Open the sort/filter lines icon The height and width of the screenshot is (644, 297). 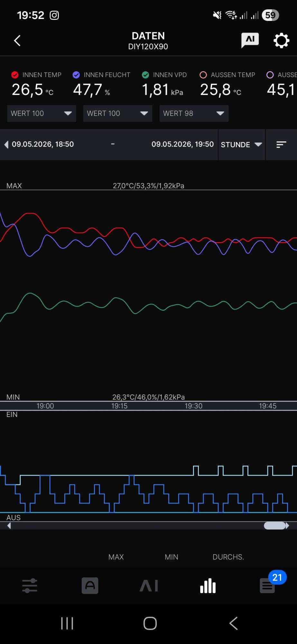pos(281,145)
